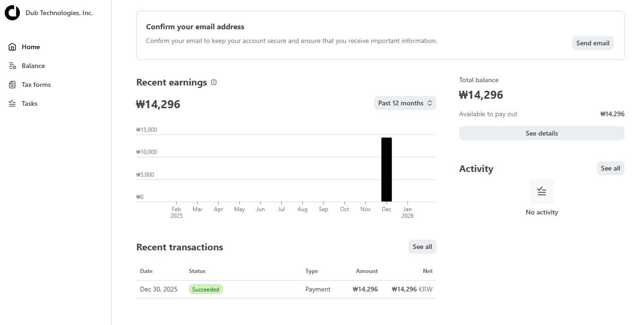This screenshot has width=644, height=325.
Task: Select the Tasks checklist icon
Action: click(12, 103)
